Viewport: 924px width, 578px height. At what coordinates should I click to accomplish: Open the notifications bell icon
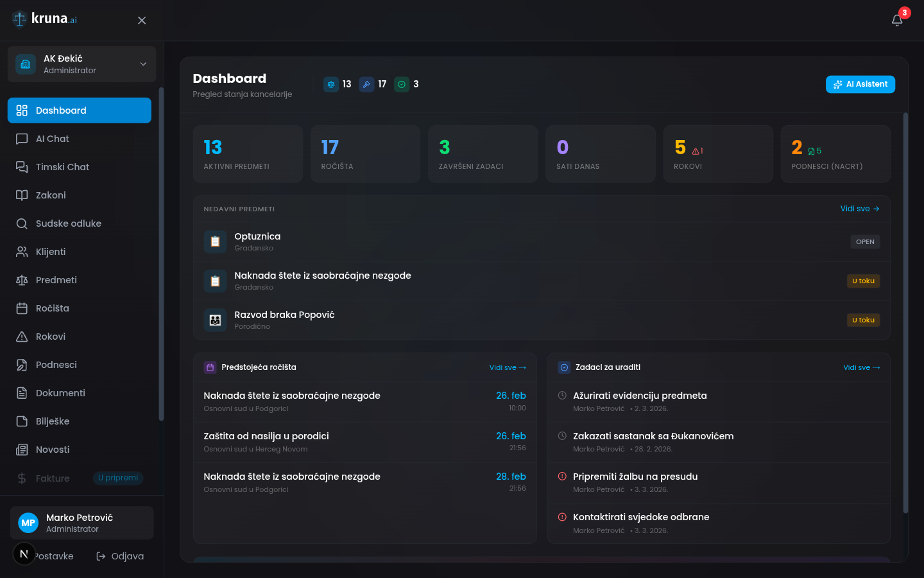point(896,21)
